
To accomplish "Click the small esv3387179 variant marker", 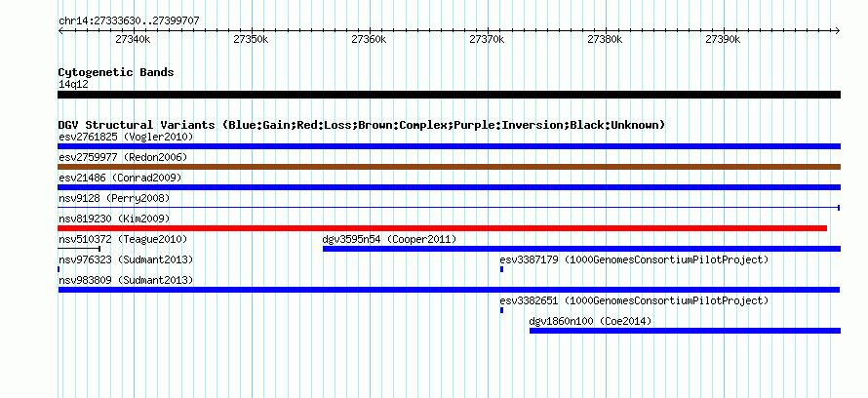I will [x=501, y=269].
